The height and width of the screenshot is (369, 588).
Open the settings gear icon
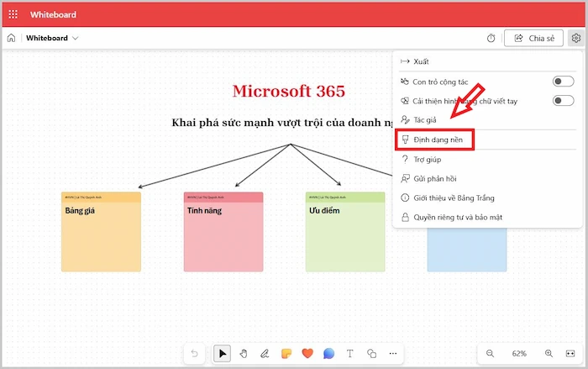coord(576,38)
